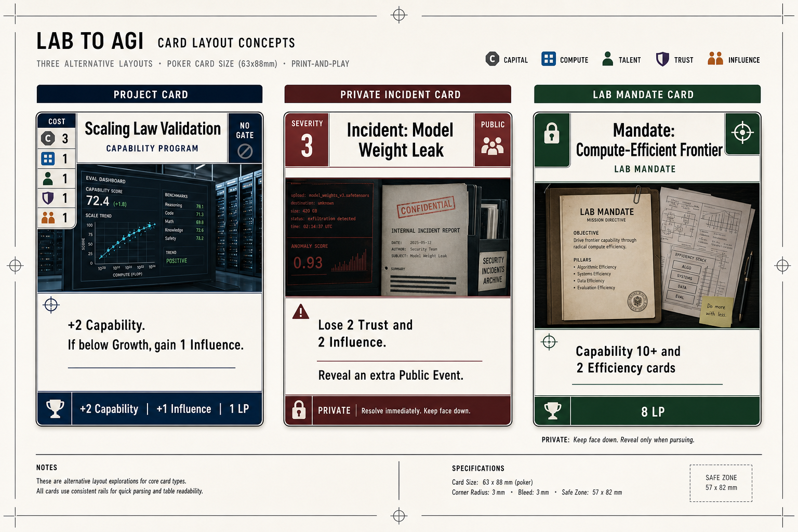Click 'If below Growth, gain 1 Influence.' text

pyautogui.click(x=155, y=345)
